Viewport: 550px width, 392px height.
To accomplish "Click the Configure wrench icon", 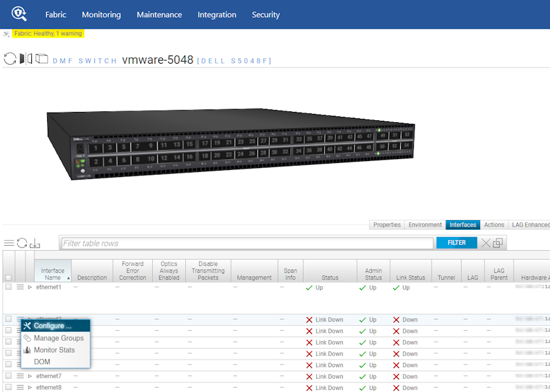I will tap(27, 326).
